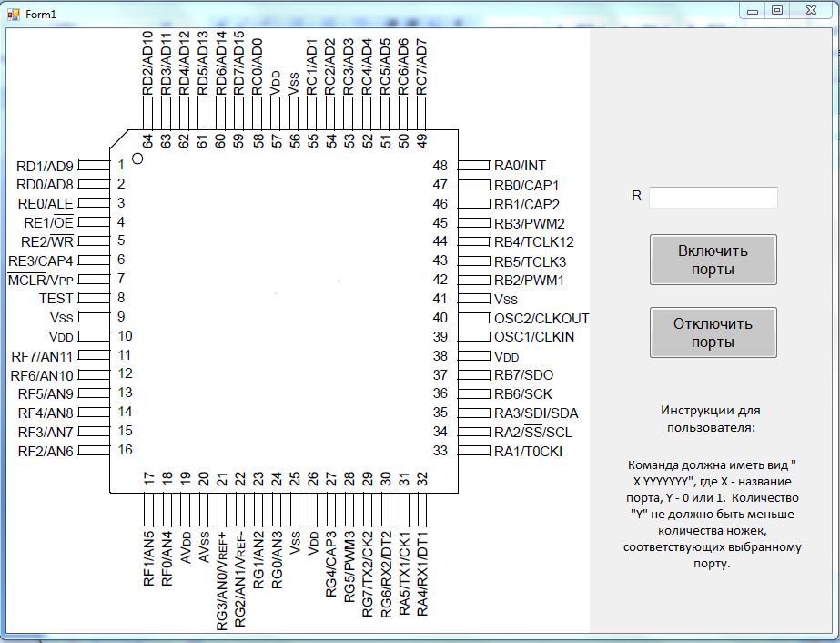The height and width of the screenshot is (643, 840).
Task: Click the RF3/AN7 pin label
Action: [46, 433]
